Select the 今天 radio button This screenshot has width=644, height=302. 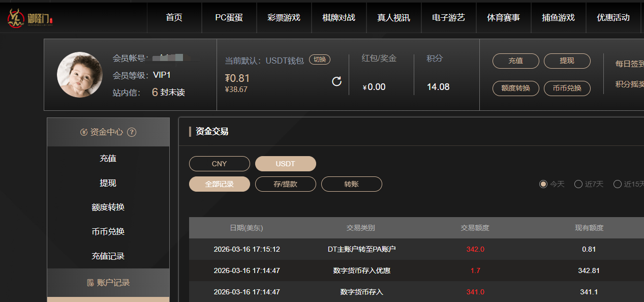point(543,184)
